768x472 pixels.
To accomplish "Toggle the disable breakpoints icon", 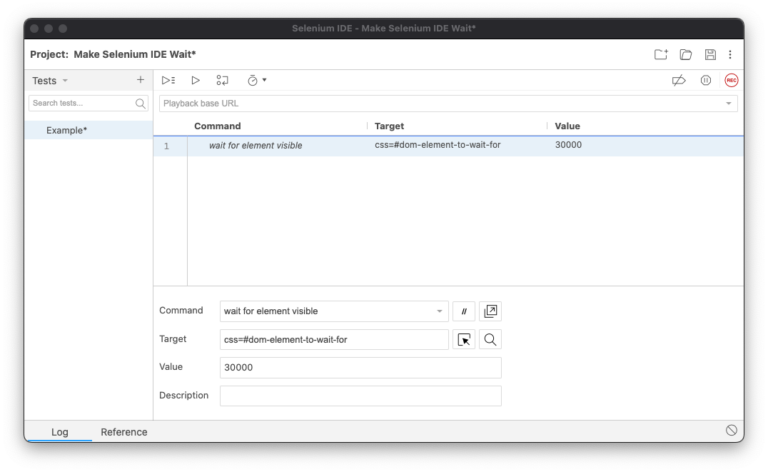I will [679, 80].
